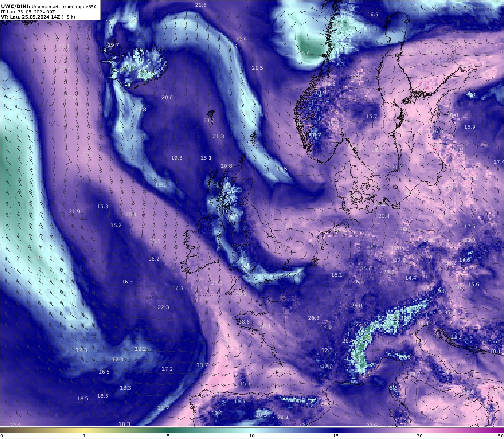
Task: Click the 25.5 value on the map
Action: click(x=155, y=241)
